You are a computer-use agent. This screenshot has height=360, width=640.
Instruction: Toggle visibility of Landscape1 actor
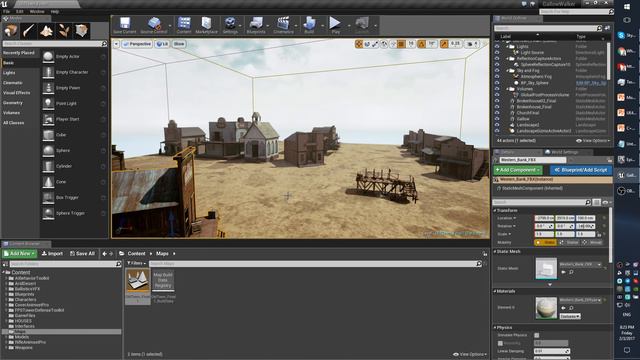(x=497, y=125)
